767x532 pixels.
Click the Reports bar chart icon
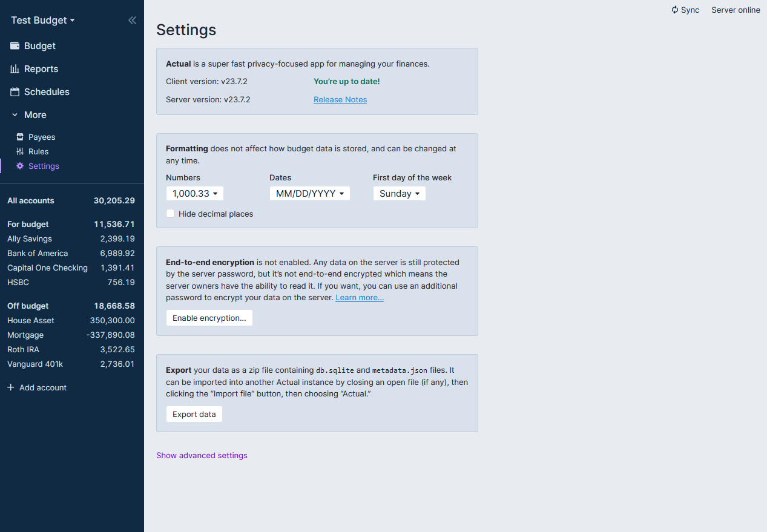tap(15, 69)
